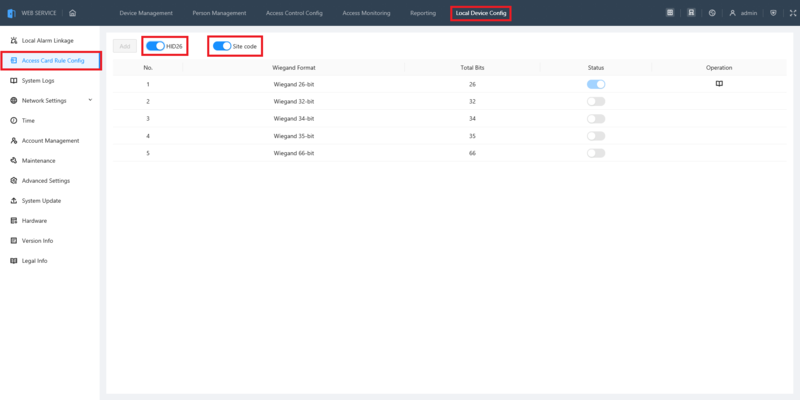Open the Device Management tab
The height and width of the screenshot is (400, 800).
(x=146, y=13)
